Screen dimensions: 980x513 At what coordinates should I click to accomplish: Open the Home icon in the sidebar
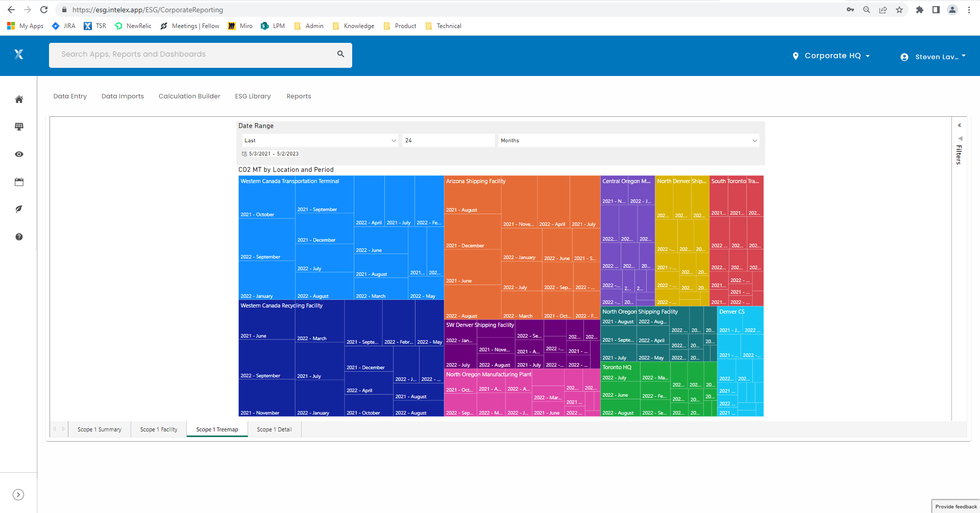[x=19, y=99]
